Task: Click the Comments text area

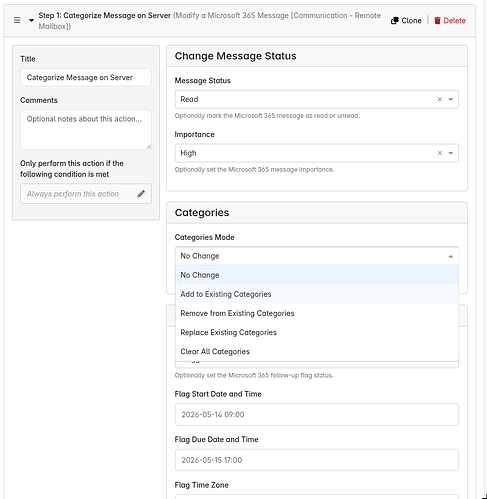Action: pyautogui.click(x=86, y=129)
